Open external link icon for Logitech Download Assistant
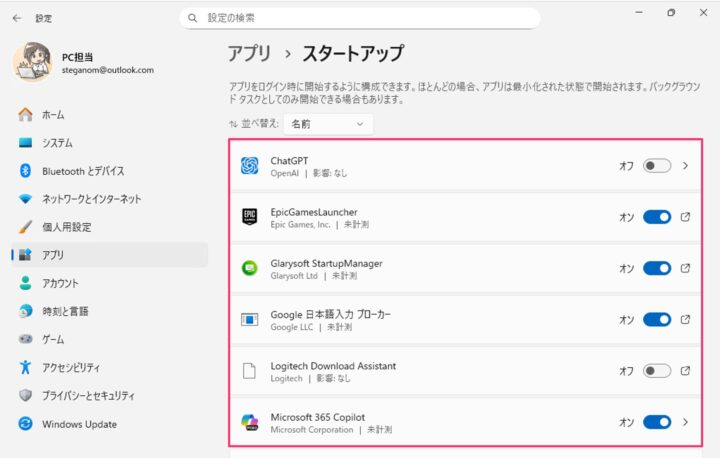The width and height of the screenshot is (720, 458). click(x=686, y=371)
